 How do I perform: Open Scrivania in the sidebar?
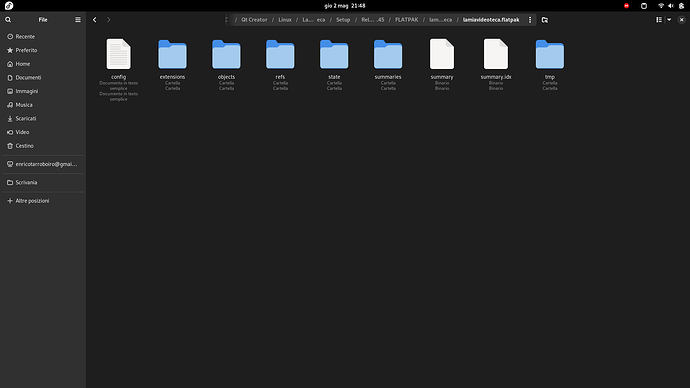click(43, 182)
